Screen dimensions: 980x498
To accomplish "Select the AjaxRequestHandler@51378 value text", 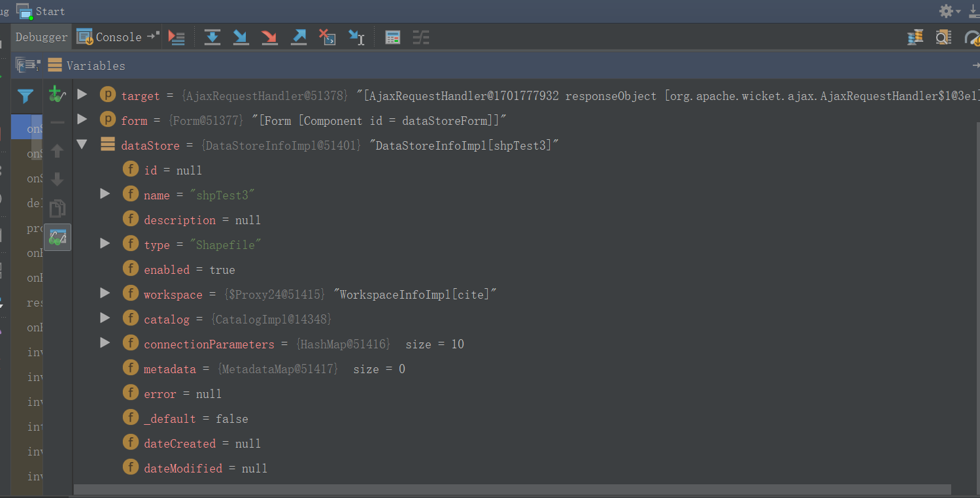I will (265, 96).
